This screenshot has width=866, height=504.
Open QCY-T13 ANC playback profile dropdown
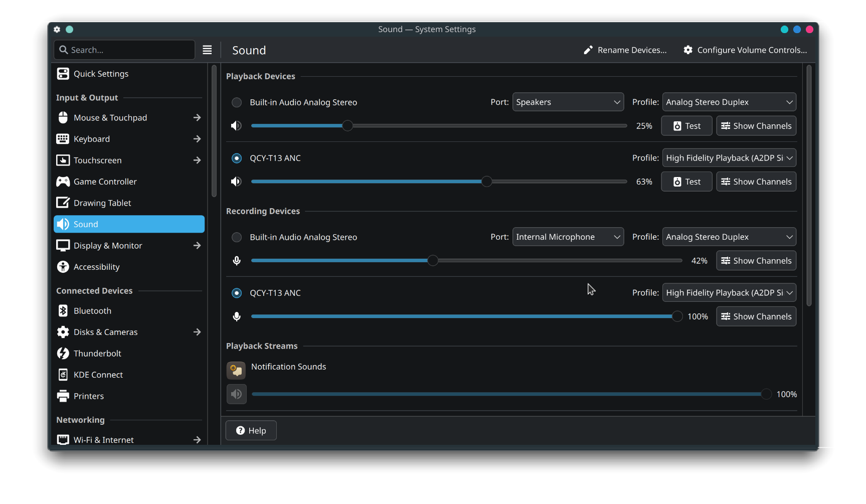[729, 158]
